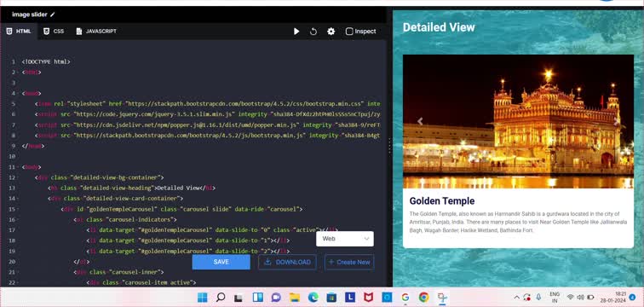Edit the project name with pencil icon
Viewport: 644px width, 307px height.
click(53, 14)
